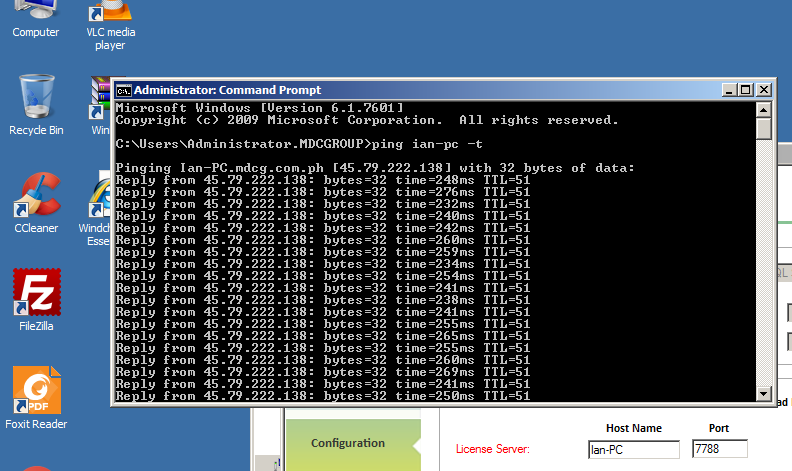Minimize the Command Prompt window

click(x=728, y=90)
